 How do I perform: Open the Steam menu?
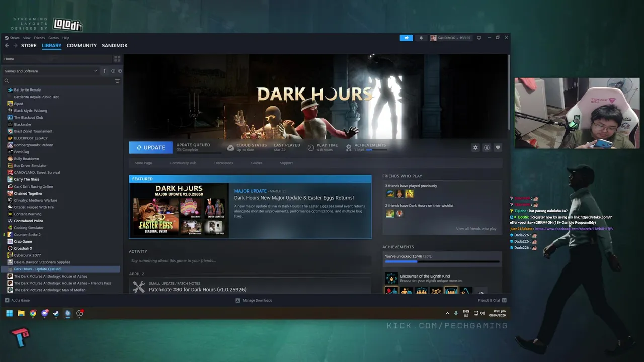[15, 38]
